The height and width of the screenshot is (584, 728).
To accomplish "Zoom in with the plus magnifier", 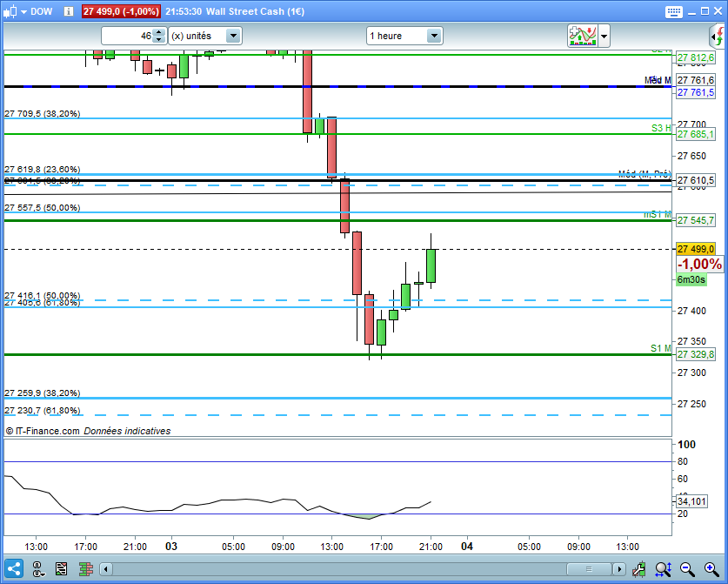I will coord(711,568).
